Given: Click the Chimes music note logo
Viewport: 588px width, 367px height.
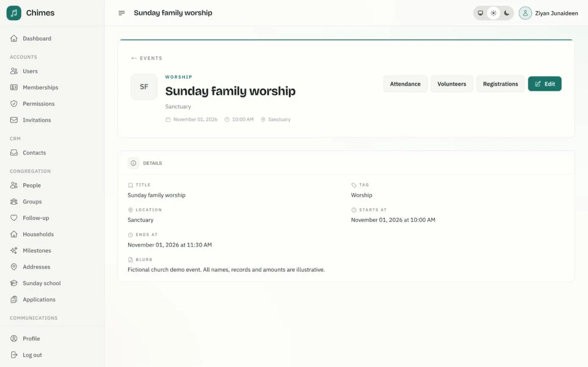Looking at the screenshot, I should point(14,13).
